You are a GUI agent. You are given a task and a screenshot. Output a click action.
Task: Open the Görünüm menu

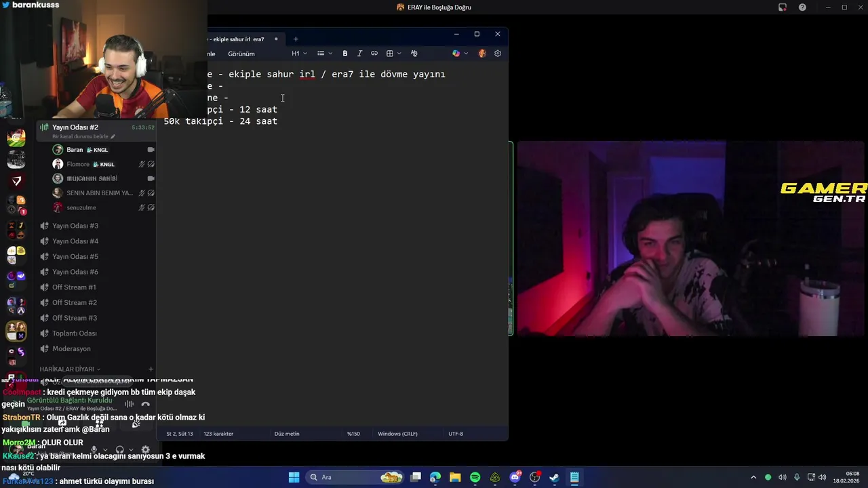coord(241,54)
